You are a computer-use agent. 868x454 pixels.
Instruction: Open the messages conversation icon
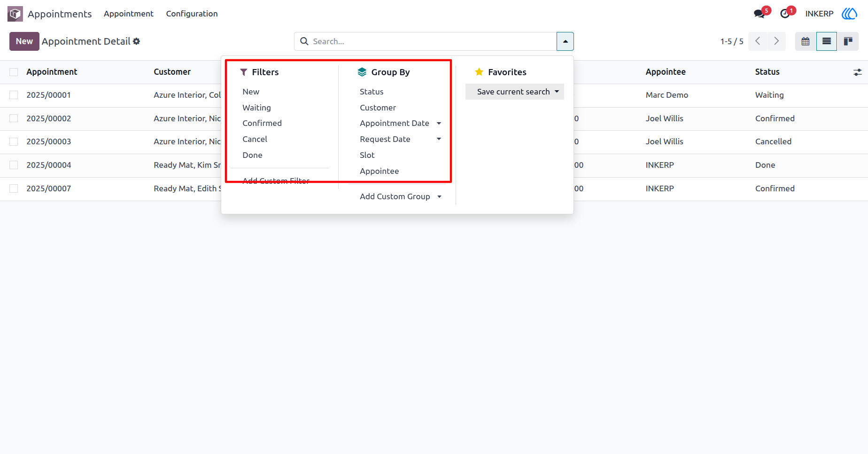click(x=759, y=14)
